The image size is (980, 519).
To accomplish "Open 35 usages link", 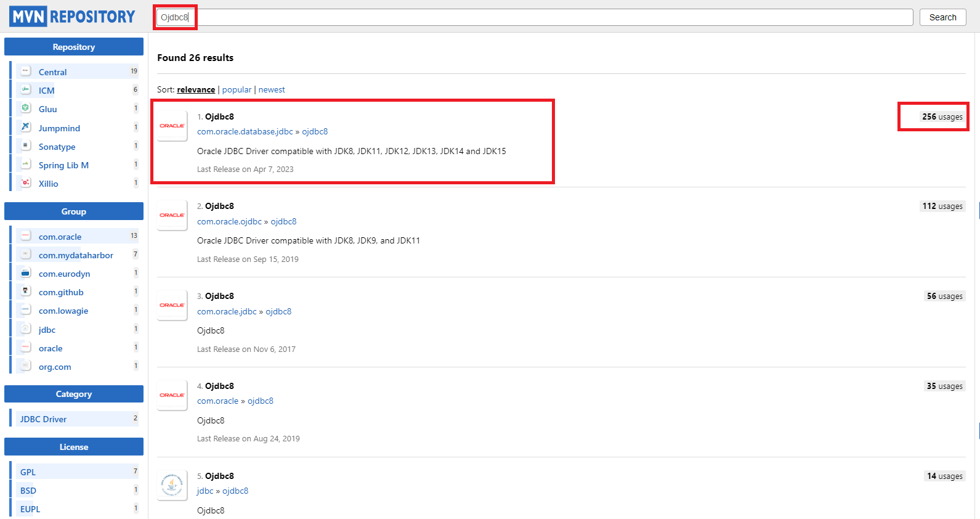I will (945, 386).
